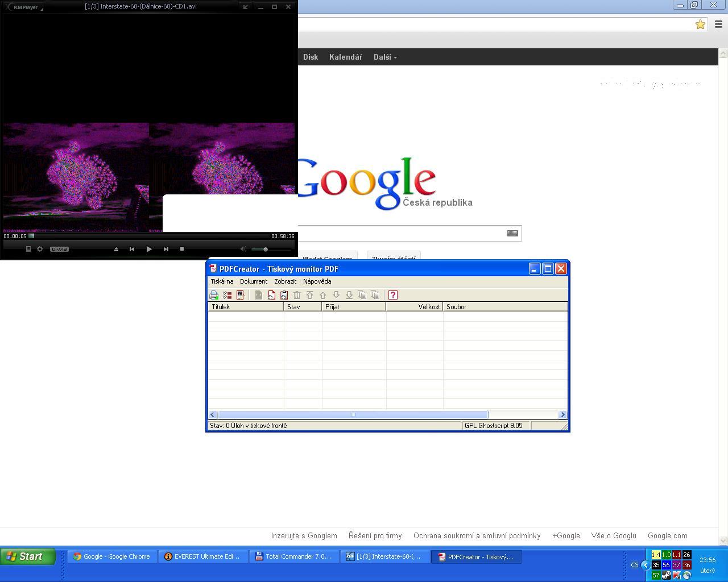Click the printer icon in PDFCreator toolbar
This screenshot has width=728, height=582.
[x=214, y=295]
